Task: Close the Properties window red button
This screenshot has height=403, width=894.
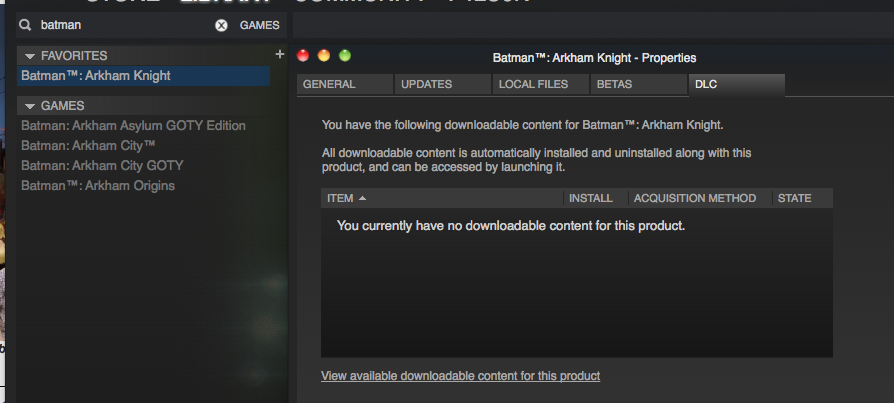Action: (x=303, y=55)
